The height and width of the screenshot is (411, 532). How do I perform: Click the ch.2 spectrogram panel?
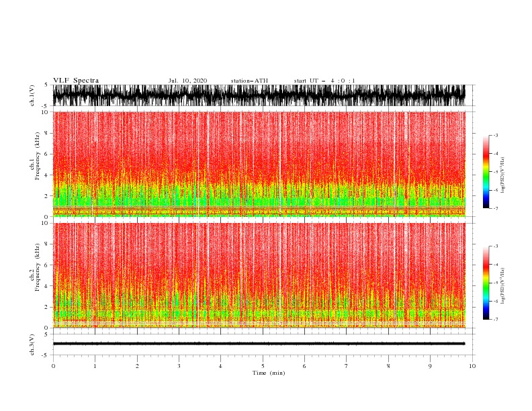point(259,275)
